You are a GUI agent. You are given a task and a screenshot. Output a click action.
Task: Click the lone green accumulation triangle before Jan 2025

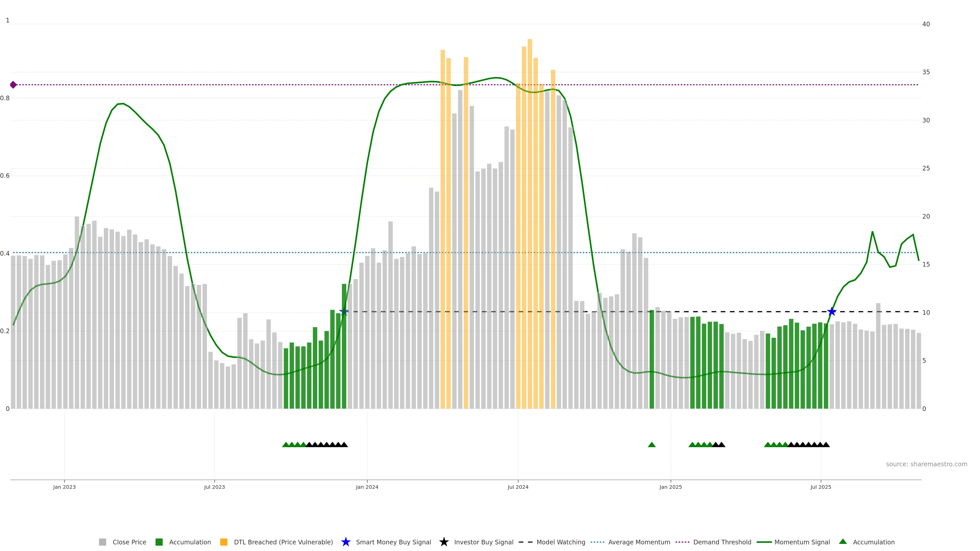point(652,445)
